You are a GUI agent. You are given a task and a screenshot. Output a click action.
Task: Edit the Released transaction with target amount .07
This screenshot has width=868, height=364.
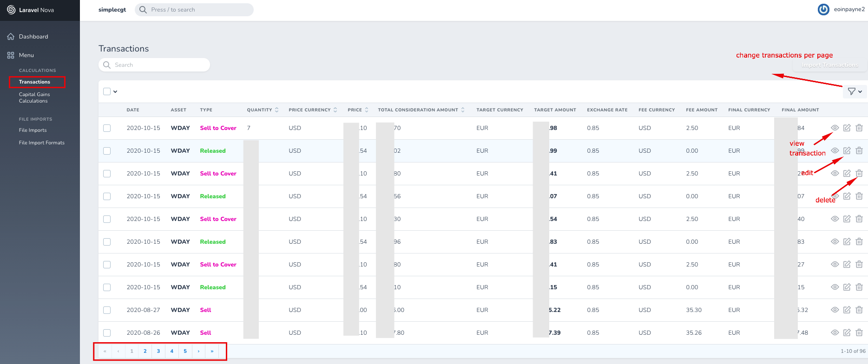(x=847, y=196)
